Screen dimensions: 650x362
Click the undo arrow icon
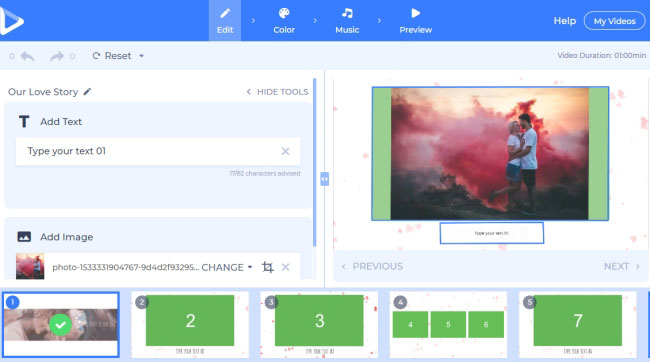(27, 56)
